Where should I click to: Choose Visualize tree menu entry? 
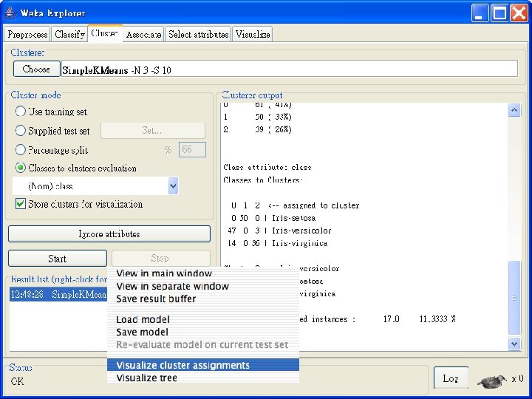[x=203, y=378]
